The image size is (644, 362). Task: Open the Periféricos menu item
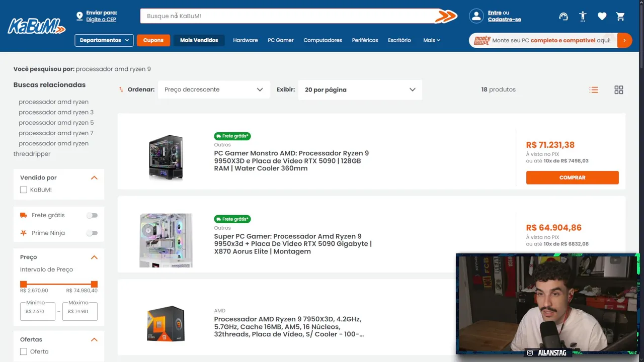tap(365, 40)
